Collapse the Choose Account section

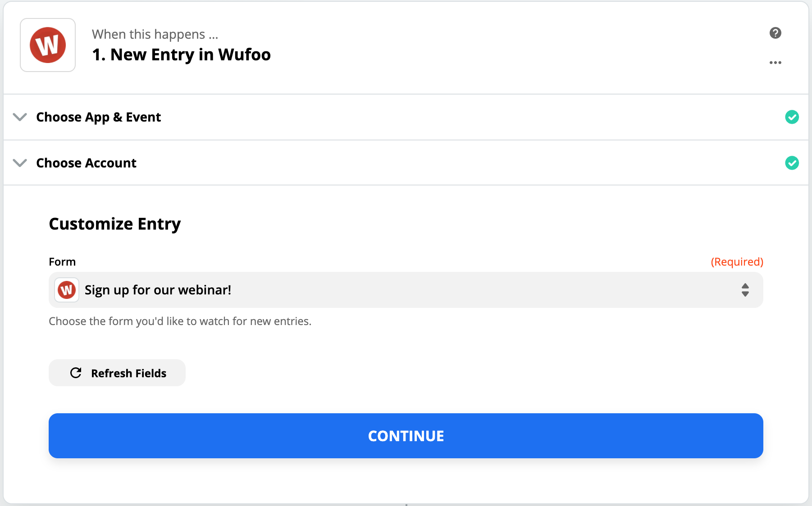pos(20,163)
